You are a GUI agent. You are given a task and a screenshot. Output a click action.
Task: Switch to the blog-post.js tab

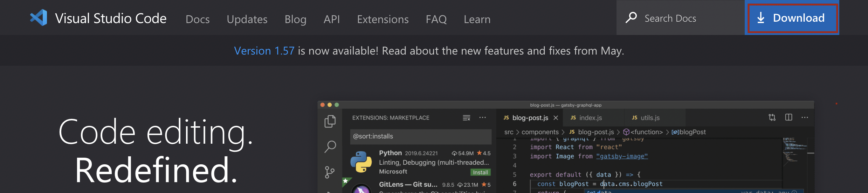[530, 118]
